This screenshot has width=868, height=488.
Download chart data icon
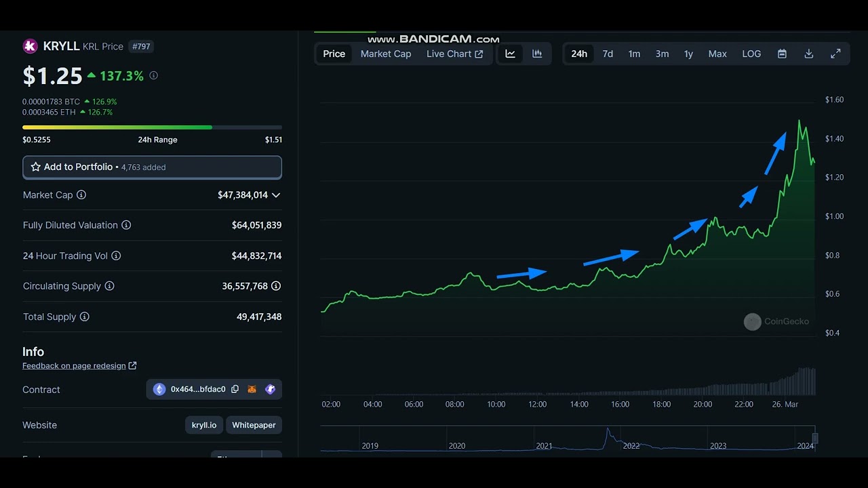[808, 54]
